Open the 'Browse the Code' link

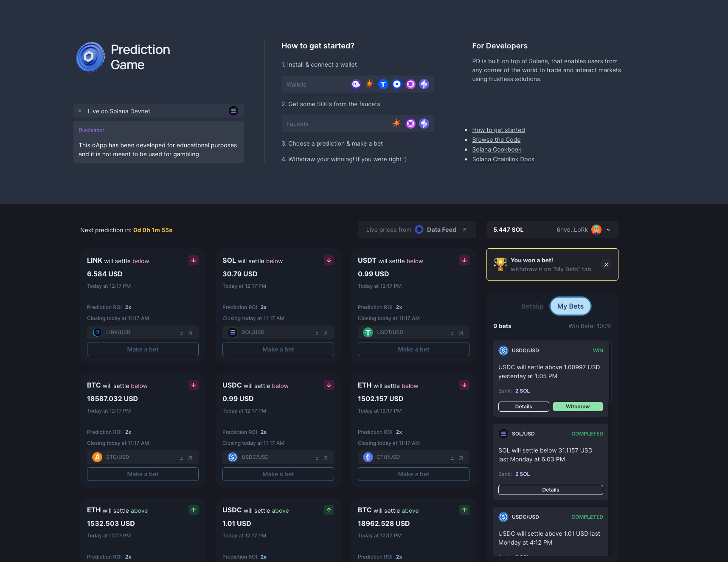(x=496, y=140)
